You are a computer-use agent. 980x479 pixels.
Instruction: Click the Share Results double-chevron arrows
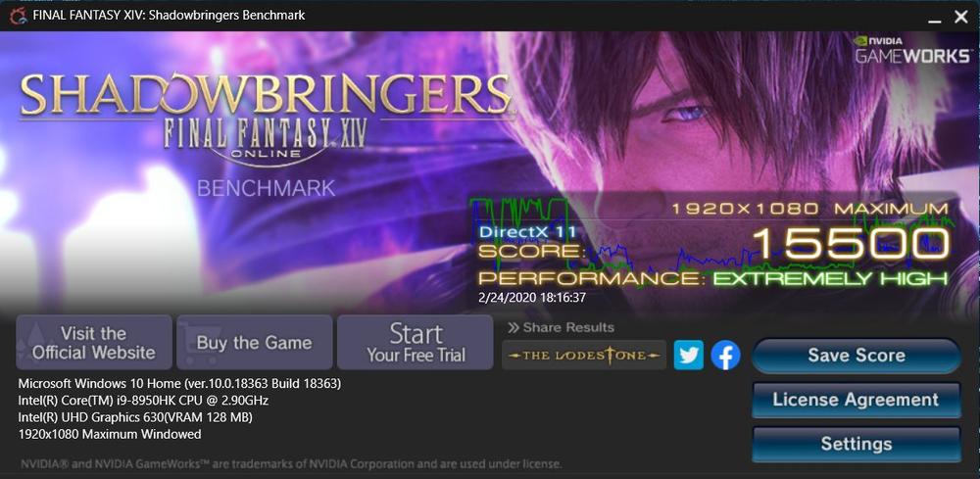click(x=514, y=327)
